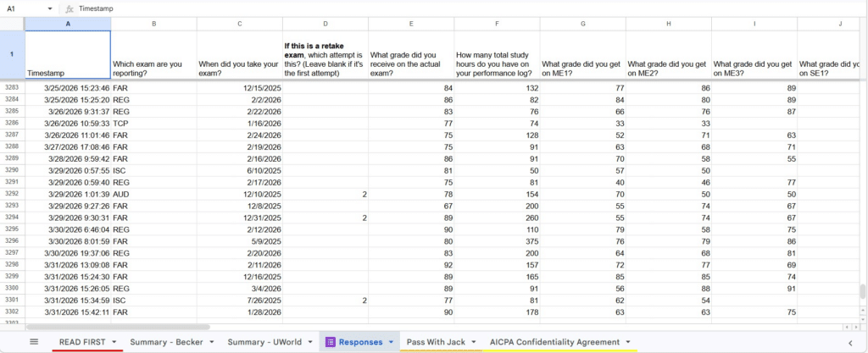The width and height of the screenshot is (868, 353).
Task: Open READ FIRST tab dropdown arrow
Action: tap(114, 342)
